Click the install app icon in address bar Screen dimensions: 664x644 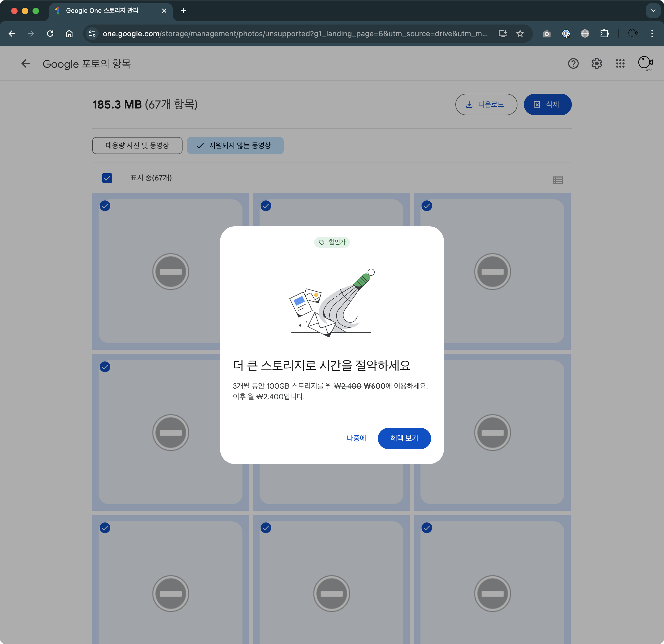tap(503, 34)
